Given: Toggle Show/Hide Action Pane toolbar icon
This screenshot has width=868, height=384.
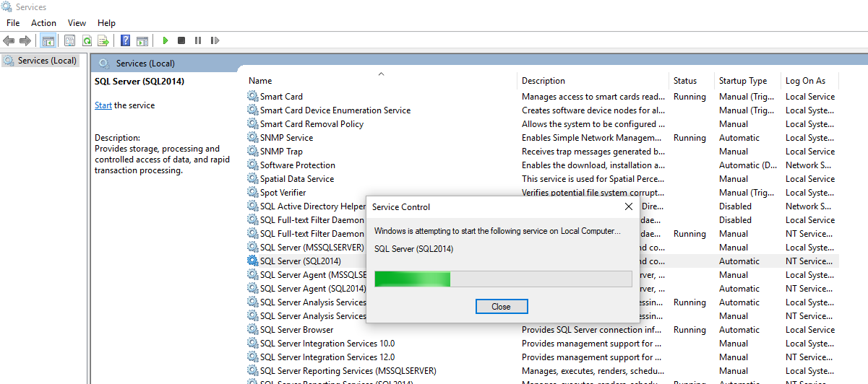Looking at the screenshot, I should click(142, 41).
